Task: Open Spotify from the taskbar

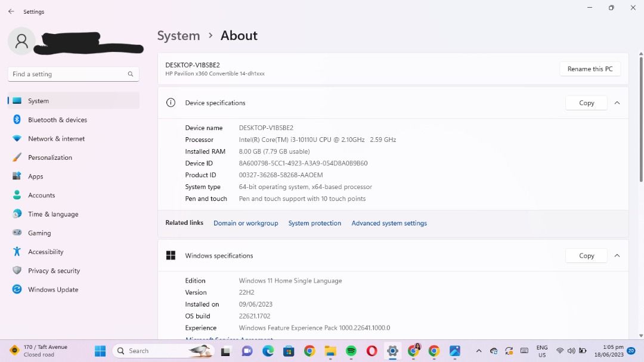Action: pyautogui.click(x=351, y=351)
